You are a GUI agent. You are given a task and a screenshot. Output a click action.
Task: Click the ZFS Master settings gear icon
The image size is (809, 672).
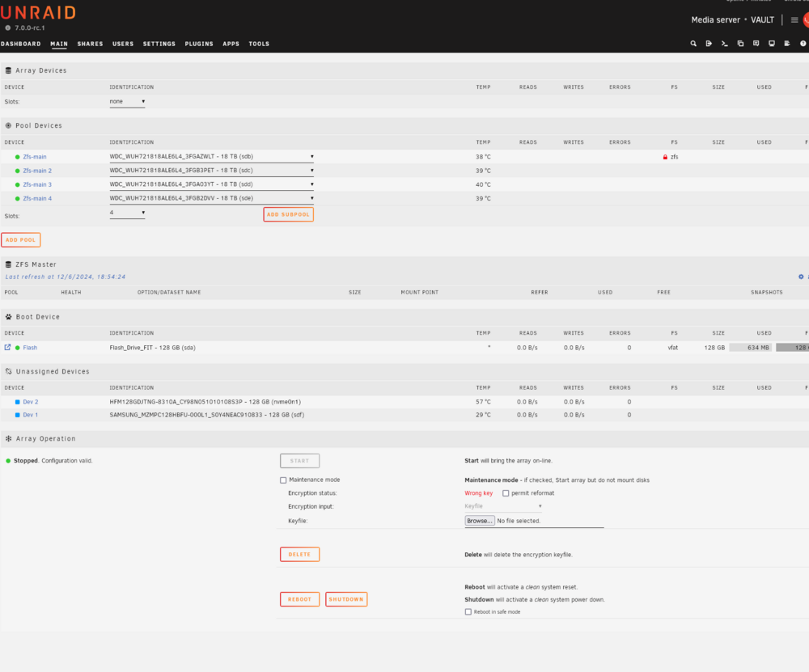801,277
